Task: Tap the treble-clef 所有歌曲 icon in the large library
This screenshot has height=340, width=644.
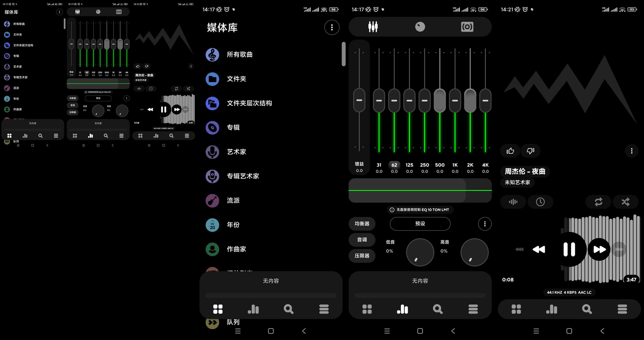Action: [212, 55]
